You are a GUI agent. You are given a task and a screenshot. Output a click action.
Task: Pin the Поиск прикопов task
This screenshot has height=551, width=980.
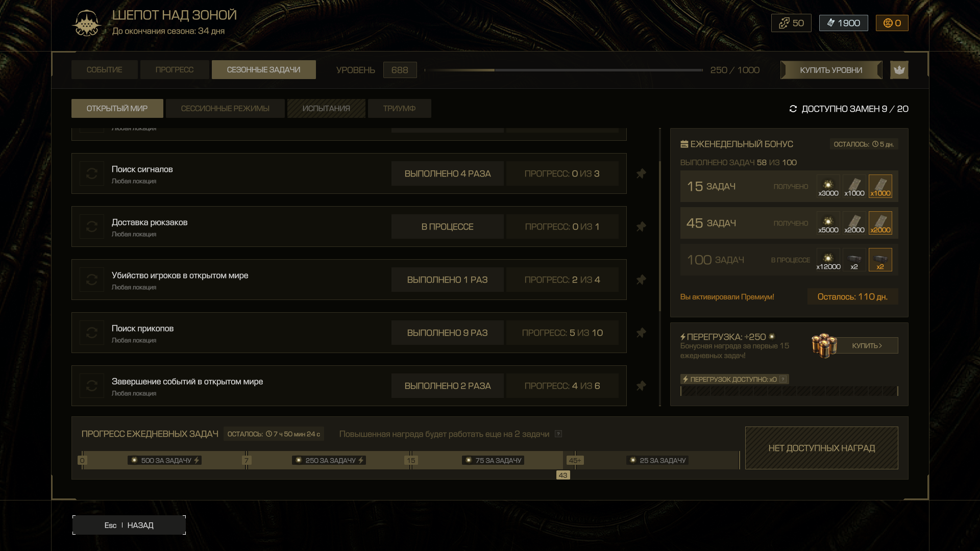click(641, 333)
